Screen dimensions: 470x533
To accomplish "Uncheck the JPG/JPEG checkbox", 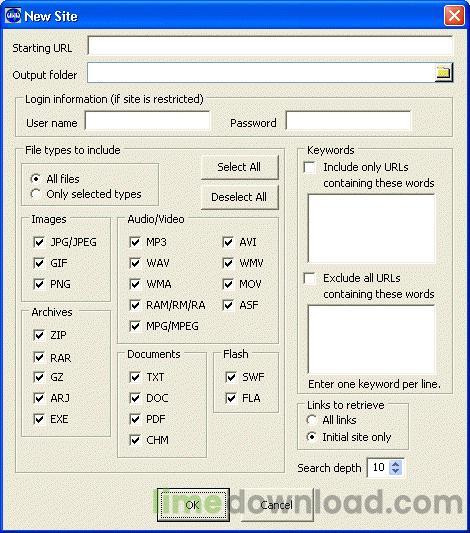I will tap(39, 242).
